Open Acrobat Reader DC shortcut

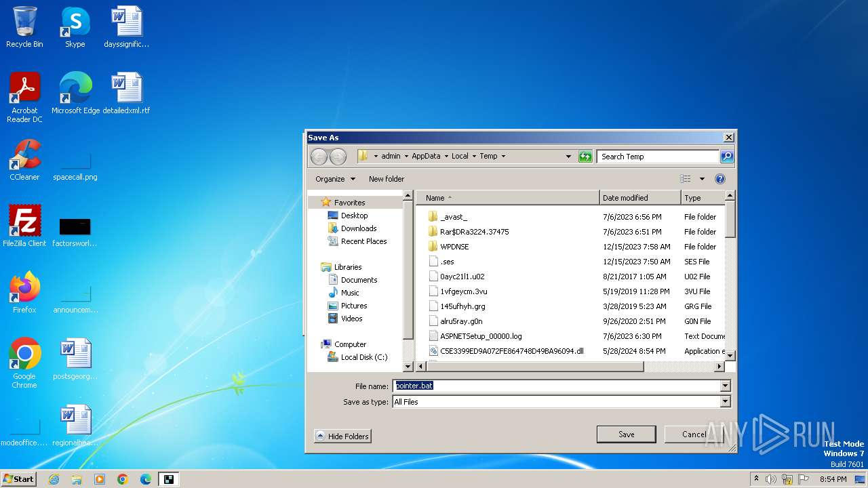24,98
